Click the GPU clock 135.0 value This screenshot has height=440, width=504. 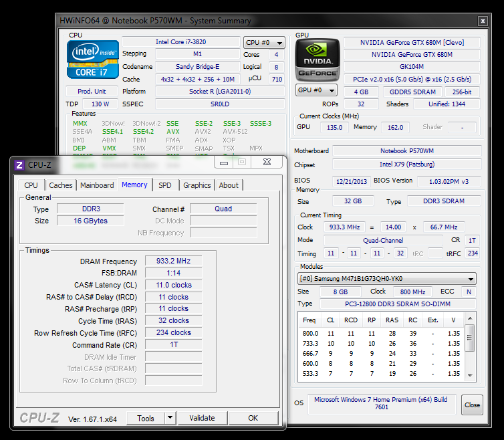334,127
